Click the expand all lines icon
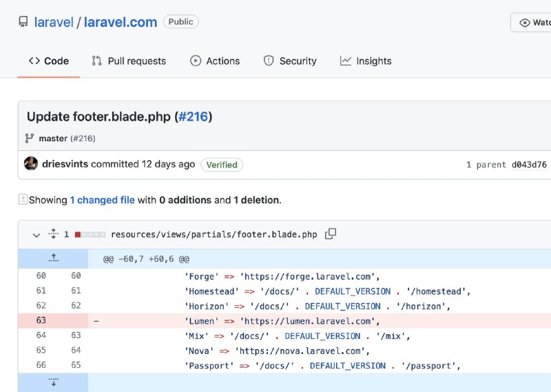551x392 pixels. (x=54, y=234)
